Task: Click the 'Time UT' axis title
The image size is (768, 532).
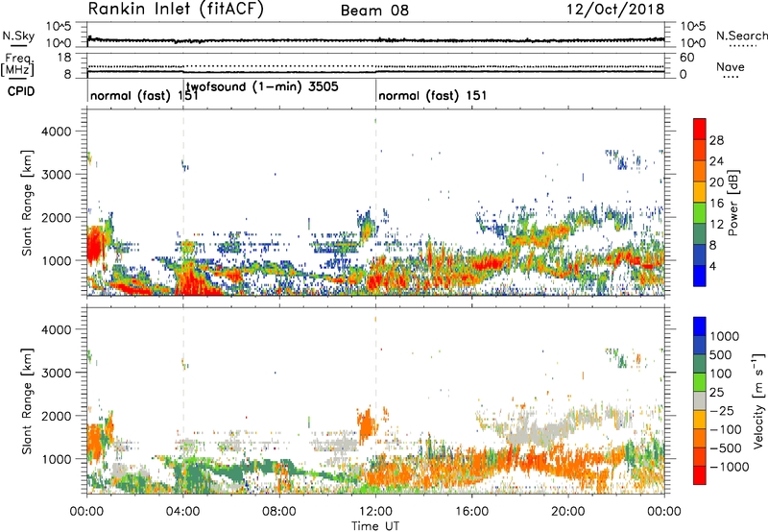Action: click(x=375, y=526)
